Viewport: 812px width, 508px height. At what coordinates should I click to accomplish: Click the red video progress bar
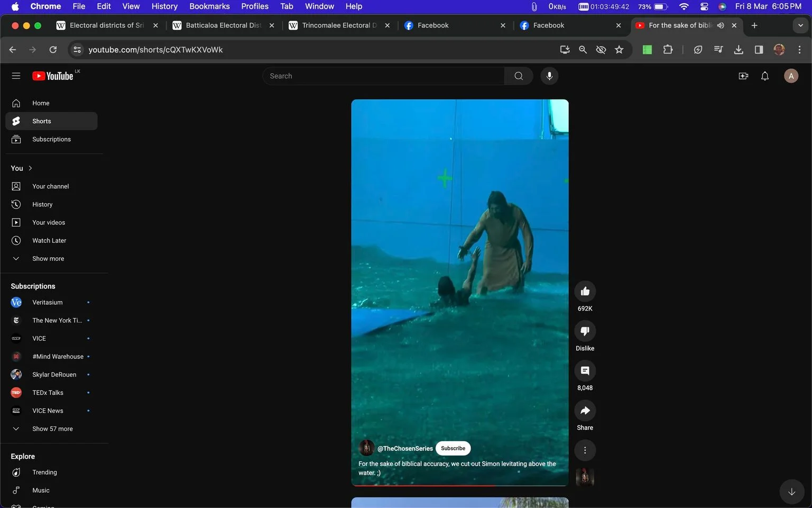[x=423, y=485]
